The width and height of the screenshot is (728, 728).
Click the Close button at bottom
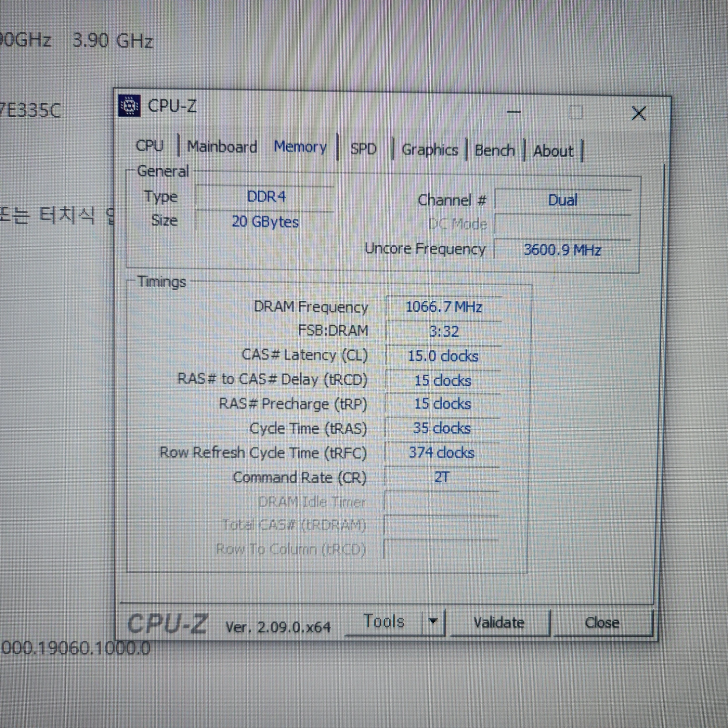602,623
